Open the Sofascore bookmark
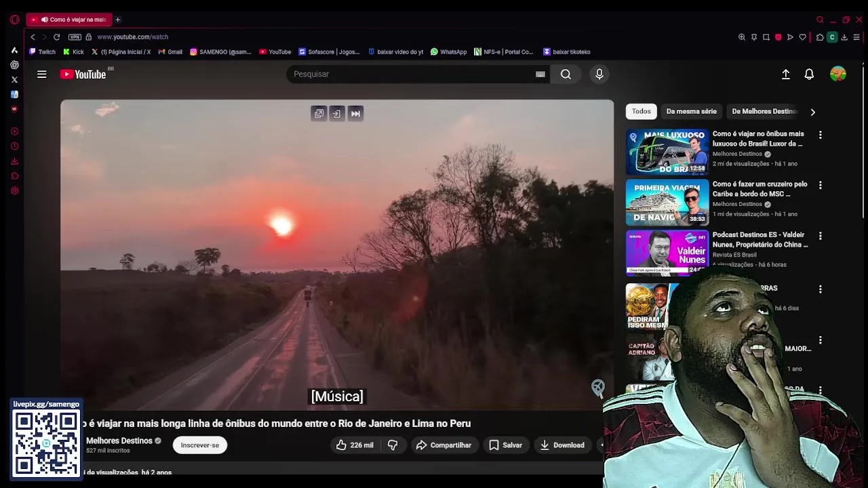868x488 pixels. coord(330,52)
